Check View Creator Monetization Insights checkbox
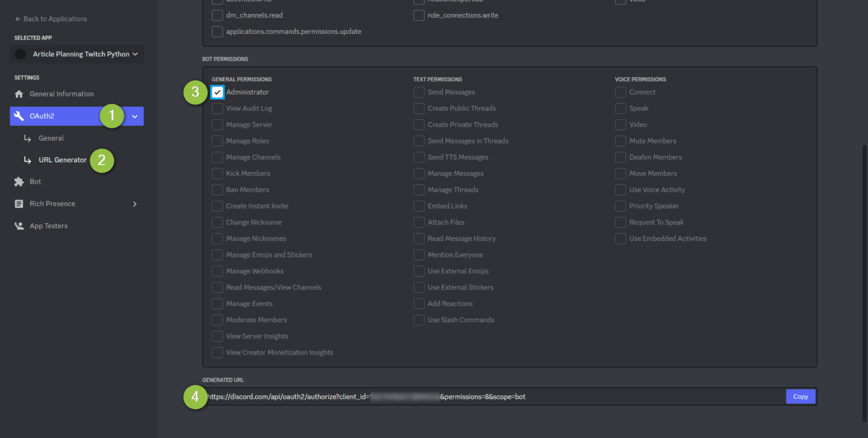The image size is (868, 438). (x=218, y=353)
